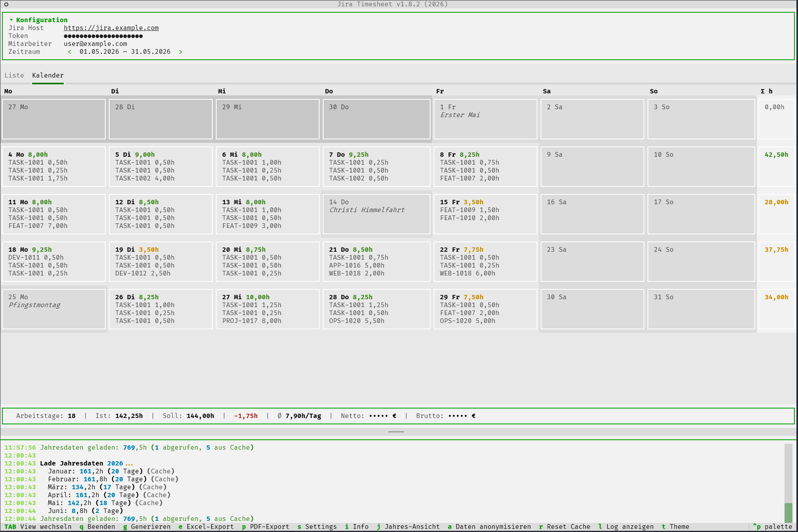Click the 15 Fr 3,50h day cell
This screenshot has height=532, width=798.
(x=486, y=214)
